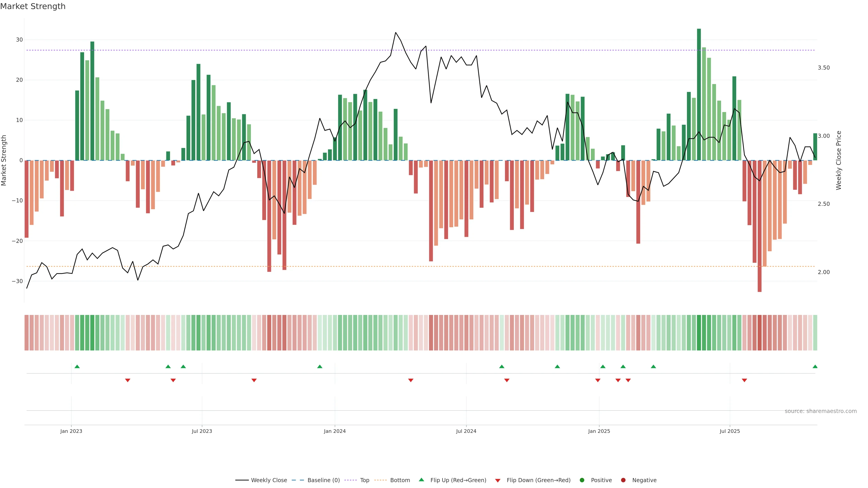Screen dimensions: 868x488
Task: Click Flip Up green triangle legend icon
Action: point(421,480)
